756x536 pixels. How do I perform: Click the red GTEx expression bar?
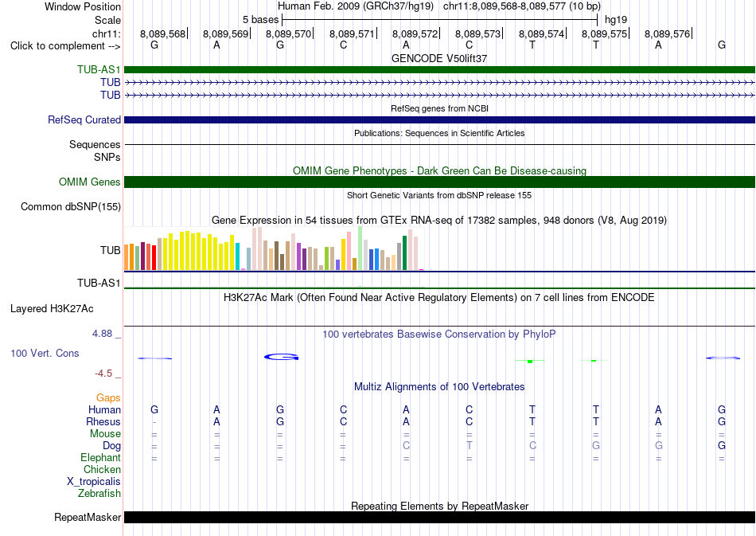(x=154, y=257)
